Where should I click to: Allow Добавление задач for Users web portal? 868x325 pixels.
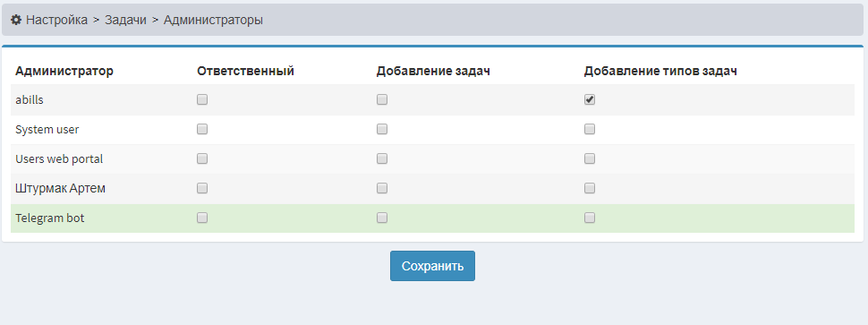pos(382,158)
